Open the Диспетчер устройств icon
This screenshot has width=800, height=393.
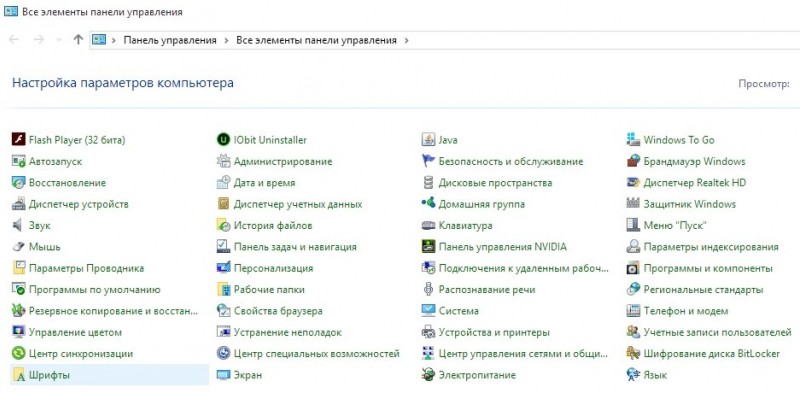19,204
